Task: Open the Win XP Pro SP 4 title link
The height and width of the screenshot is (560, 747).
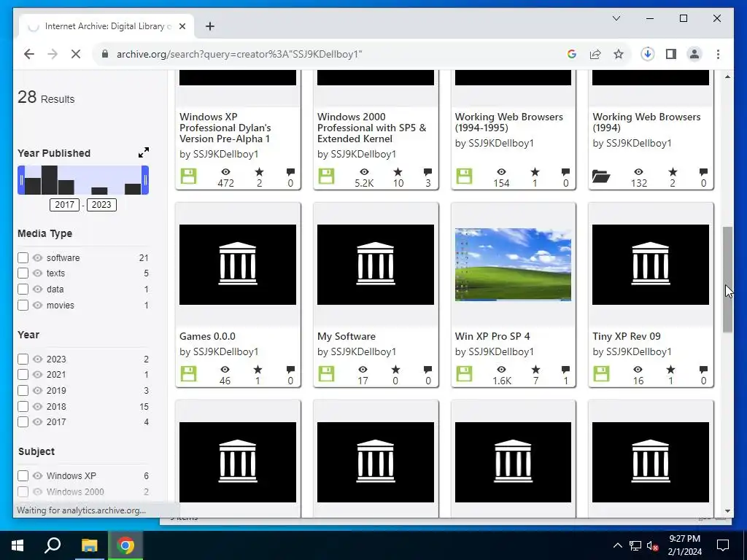Action: point(492,336)
